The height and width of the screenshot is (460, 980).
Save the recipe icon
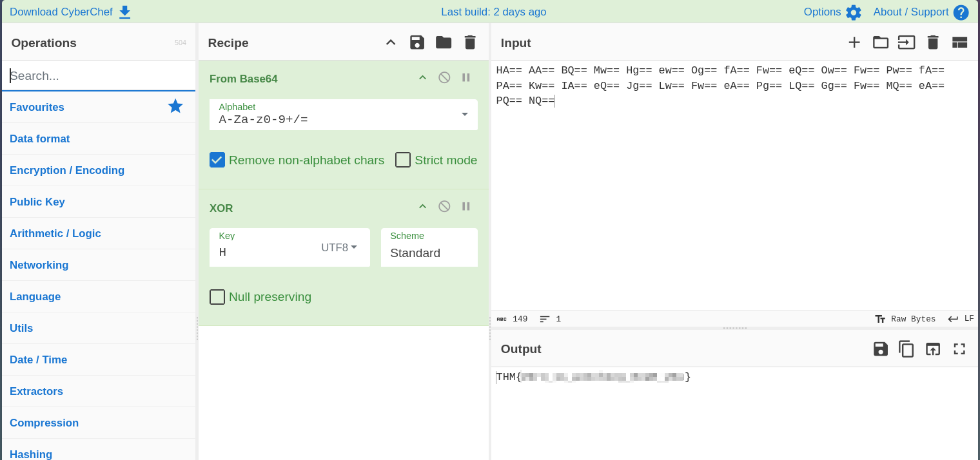(x=417, y=43)
